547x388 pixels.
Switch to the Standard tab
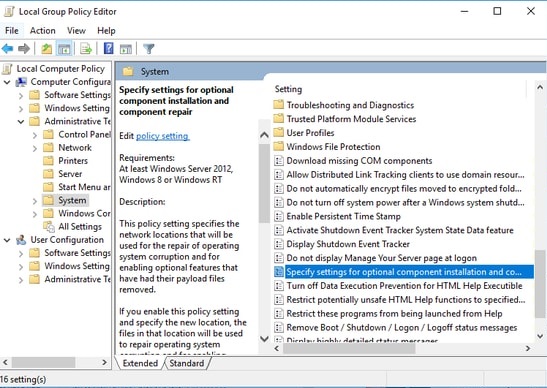[x=187, y=363]
